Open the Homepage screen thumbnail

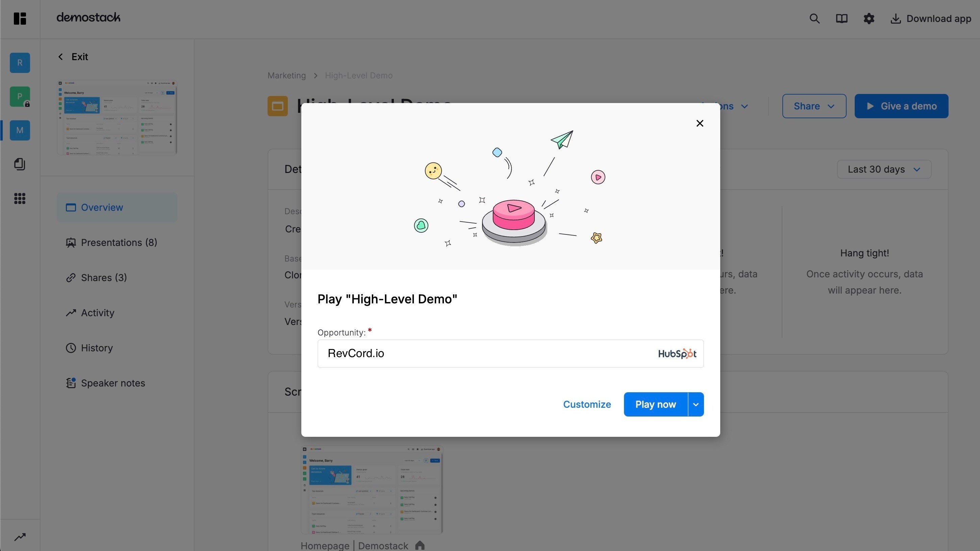(372, 490)
